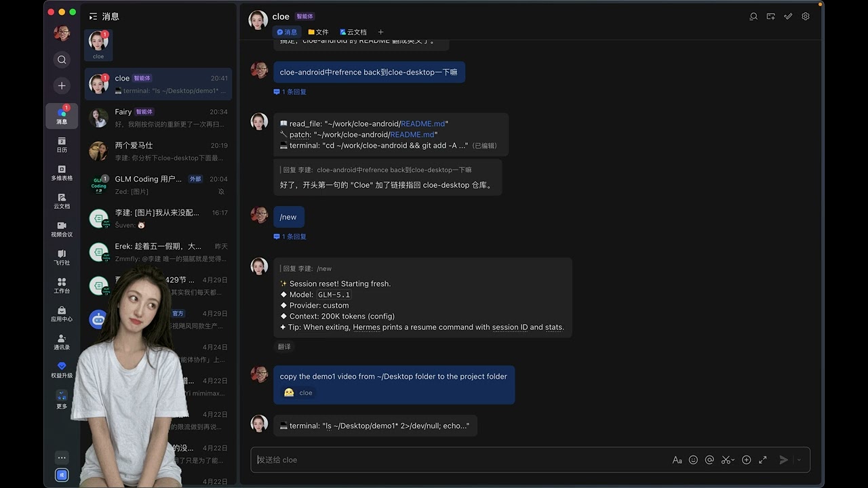Click the 外部 tag on GLM Coding chat

click(x=195, y=179)
